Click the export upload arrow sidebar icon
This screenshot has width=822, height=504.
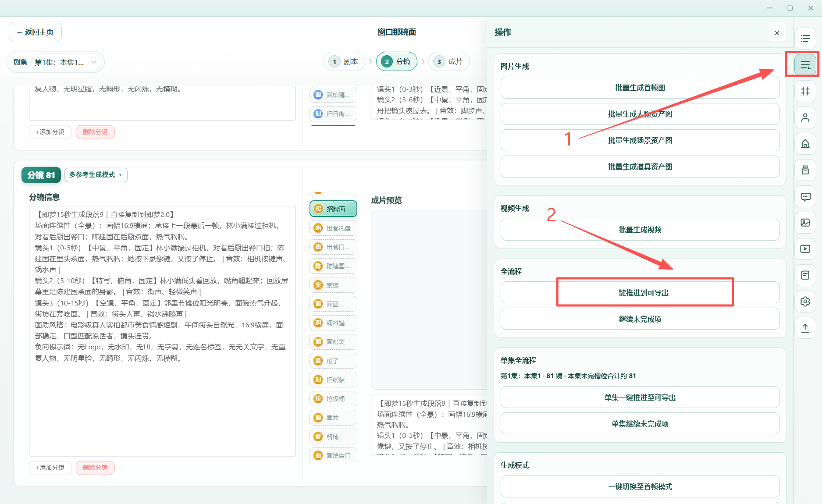click(x=805, y=328)
